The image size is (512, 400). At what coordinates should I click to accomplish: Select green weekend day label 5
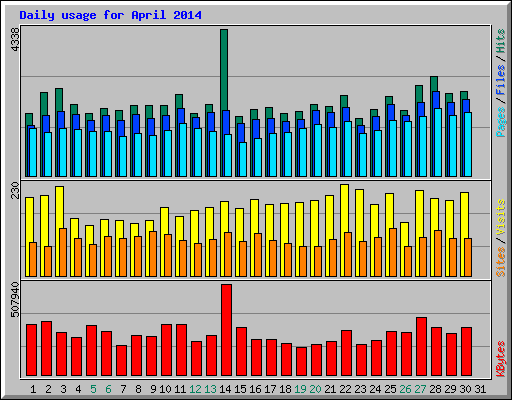93,389
